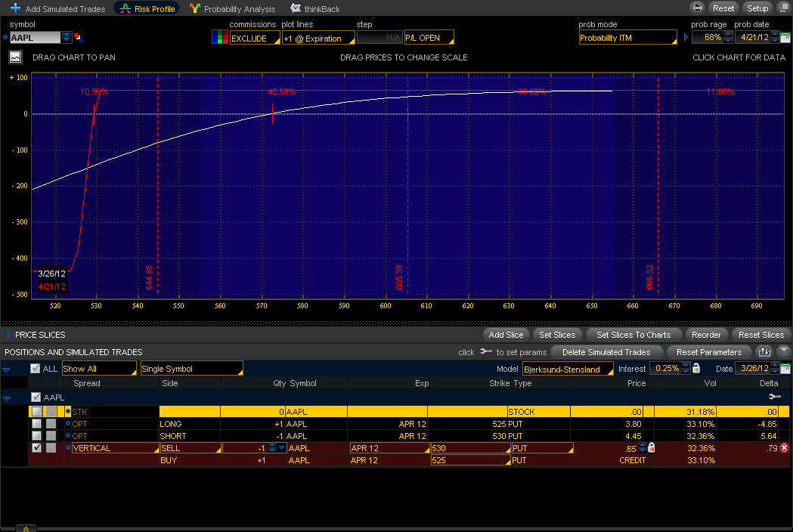The height and width of the screenshot is (532, 793).
Task: Toggle the gray square in STK row
Action: point(51,412)
